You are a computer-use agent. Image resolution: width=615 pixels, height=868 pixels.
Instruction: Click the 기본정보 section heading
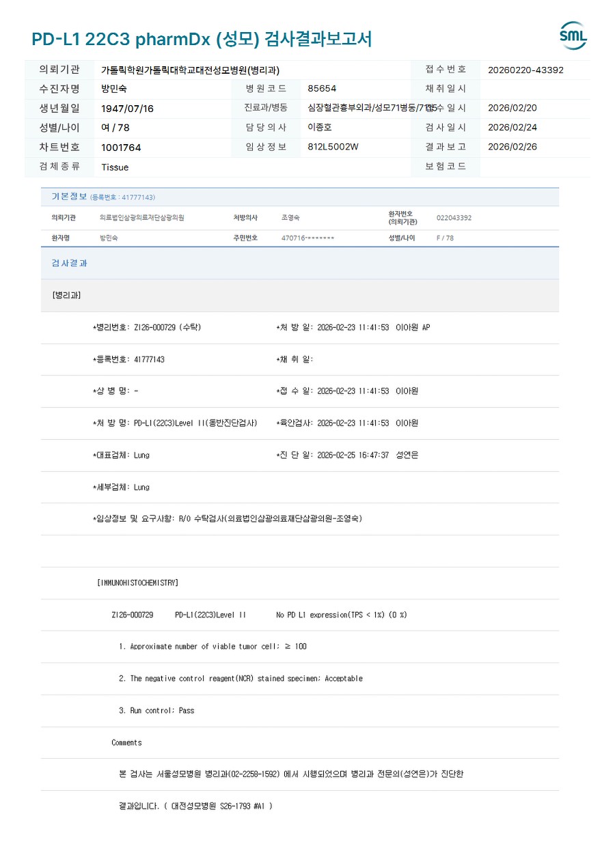tap(70, 197)
